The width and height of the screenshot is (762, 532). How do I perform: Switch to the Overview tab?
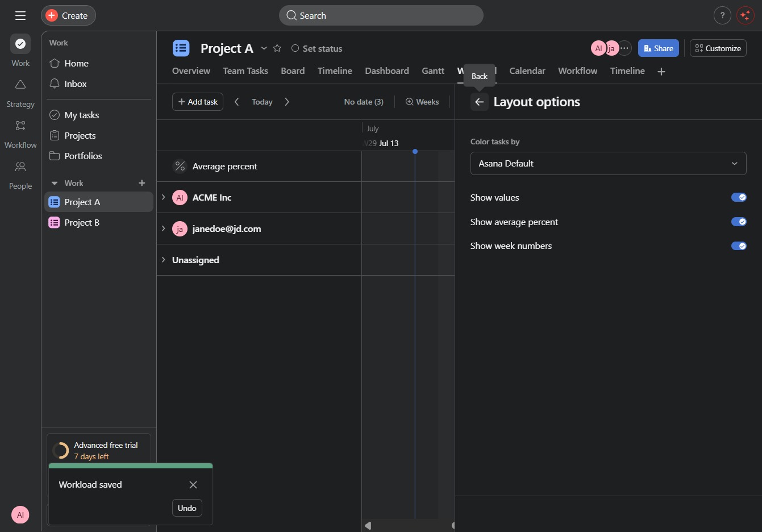tap(191, 70)
